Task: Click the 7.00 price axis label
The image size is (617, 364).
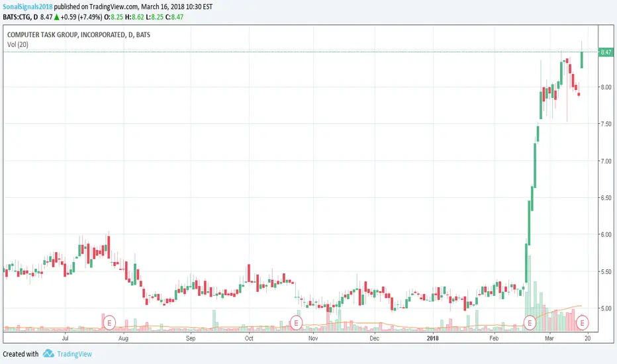Action: pos(606,161)
